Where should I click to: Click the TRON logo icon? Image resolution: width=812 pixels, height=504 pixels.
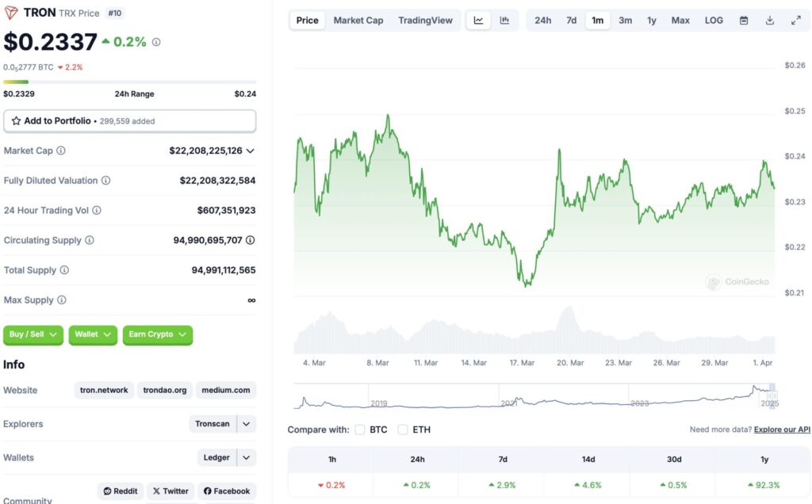click(x=11, y=12)
